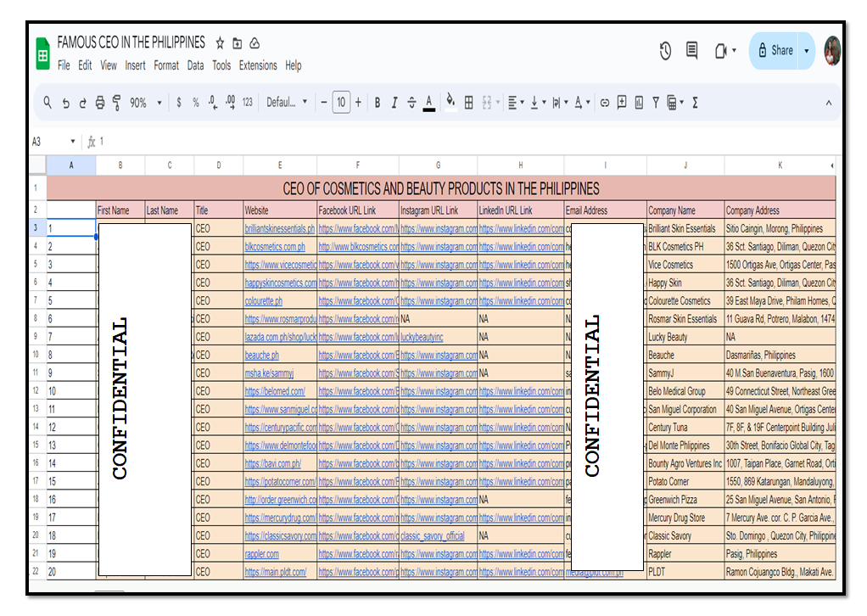Image resolution: width=867 pixels, height=616 pixels.
Task: Open the File menu
Action: 64,65
